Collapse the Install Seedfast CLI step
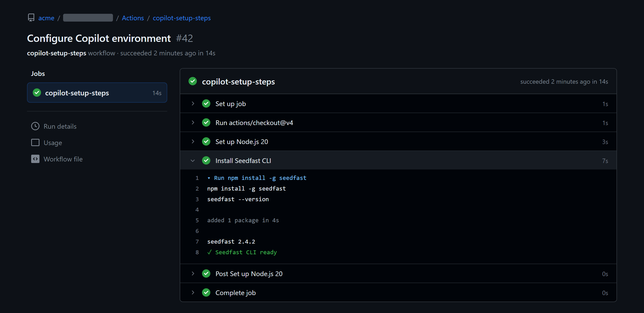 click(x=193, y=161)
